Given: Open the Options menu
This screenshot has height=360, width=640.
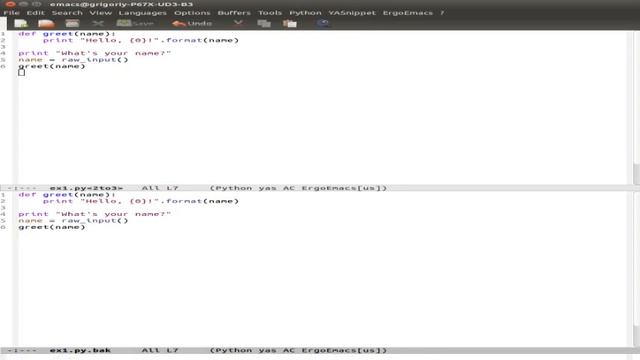Looking at the screenshot, I should click(192, 13).
